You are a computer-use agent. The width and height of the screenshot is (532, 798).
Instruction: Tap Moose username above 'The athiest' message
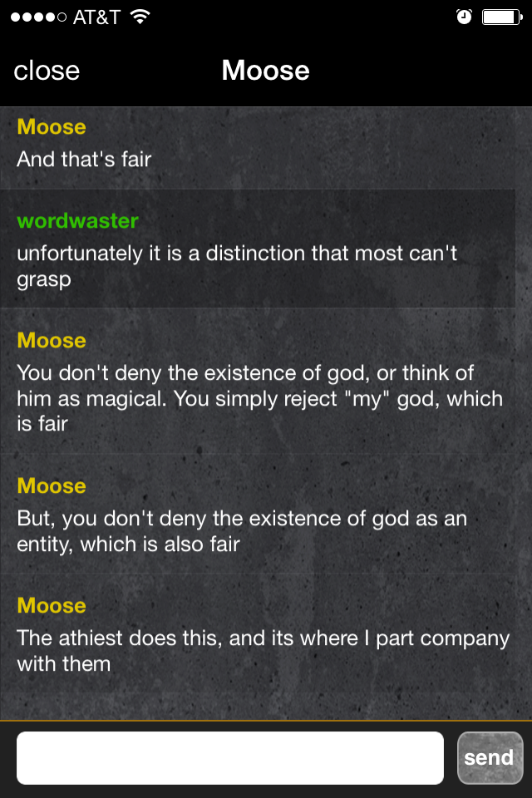click(x=52, y=606)
